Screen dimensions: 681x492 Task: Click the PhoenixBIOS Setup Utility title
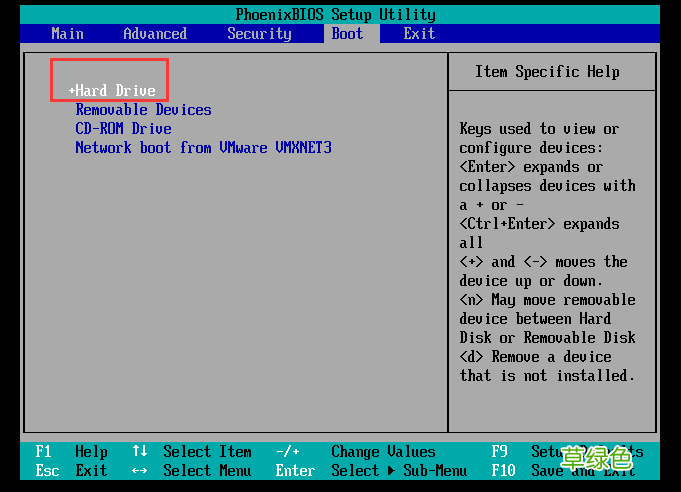(336, 14)
